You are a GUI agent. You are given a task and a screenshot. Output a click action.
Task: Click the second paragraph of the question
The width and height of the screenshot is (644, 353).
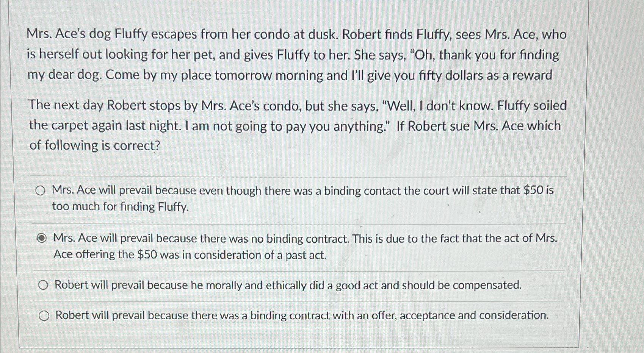(x=296, y=125)
